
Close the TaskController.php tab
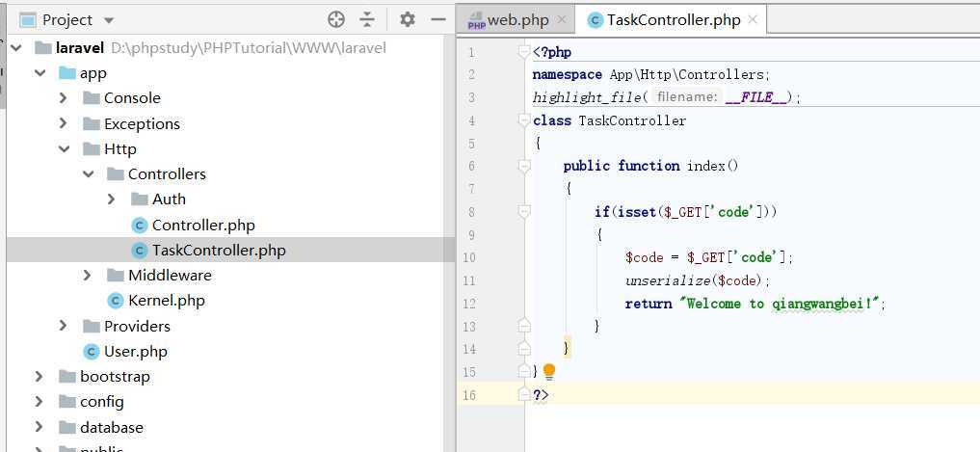[x=753, y=19]
